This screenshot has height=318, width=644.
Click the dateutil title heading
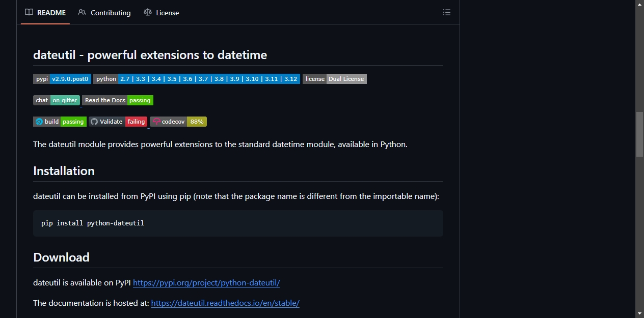coord(150,55)
